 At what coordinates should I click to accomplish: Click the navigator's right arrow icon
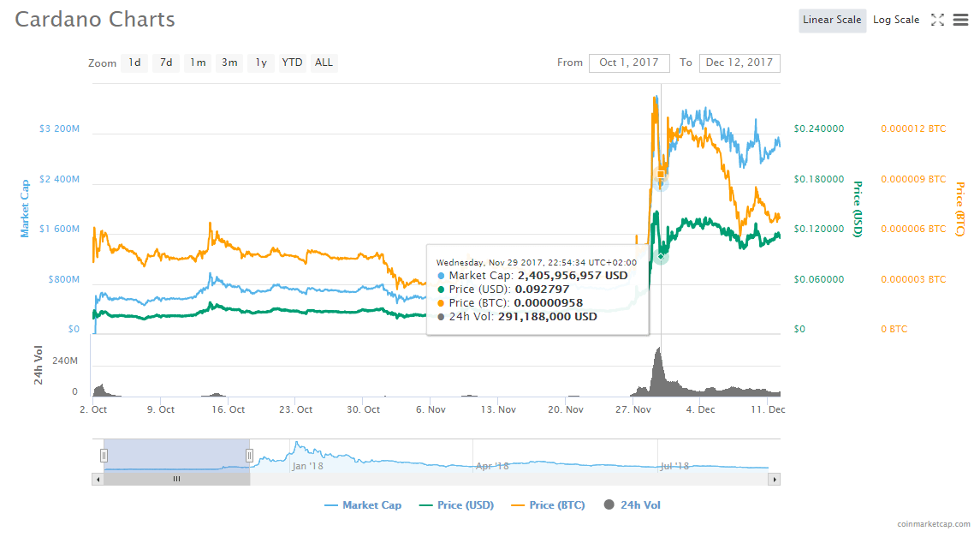coord(775,479)
